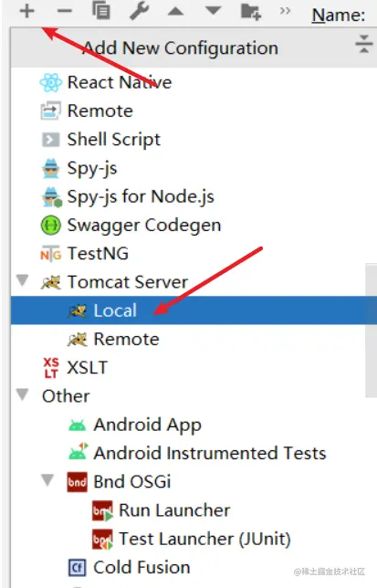Screen dimensions: 377x588
Task: Create new folder with folder-plus icon
Action: click(251, 11)
